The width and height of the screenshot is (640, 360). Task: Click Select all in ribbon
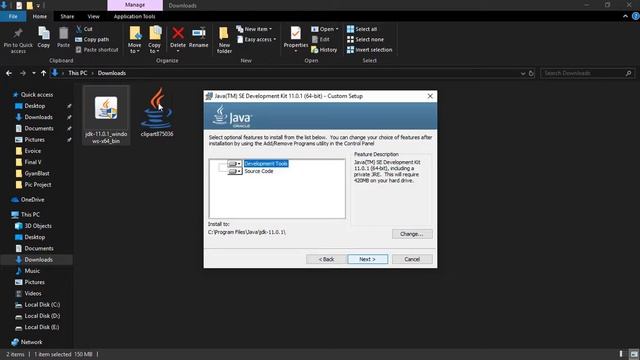362,29
